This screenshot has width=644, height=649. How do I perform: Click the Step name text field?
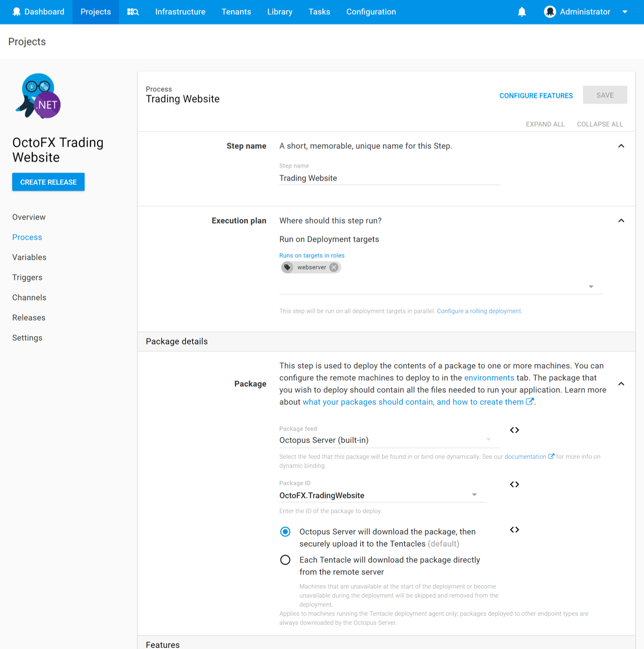tap(389, 178)
